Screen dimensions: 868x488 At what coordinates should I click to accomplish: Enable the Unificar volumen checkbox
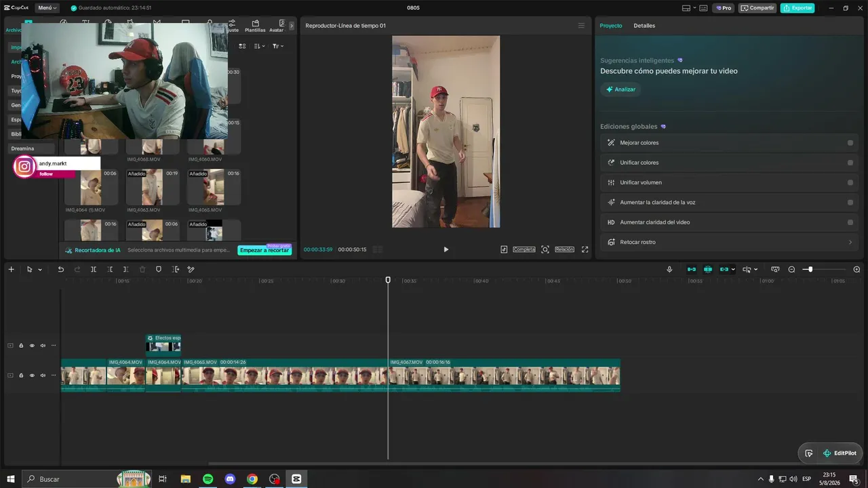tap(850, 182)
